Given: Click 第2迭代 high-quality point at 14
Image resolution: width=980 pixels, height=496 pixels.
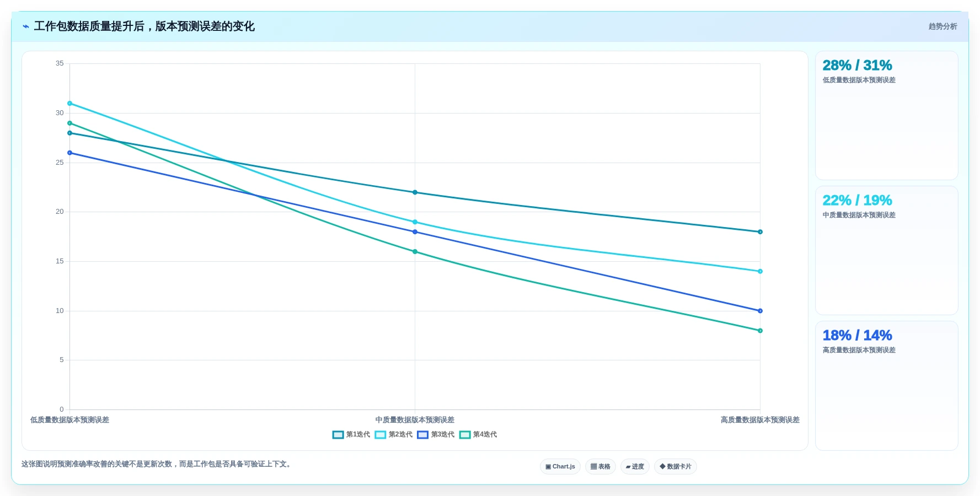Looking at the screenshot, I should (x=760, y=272).
